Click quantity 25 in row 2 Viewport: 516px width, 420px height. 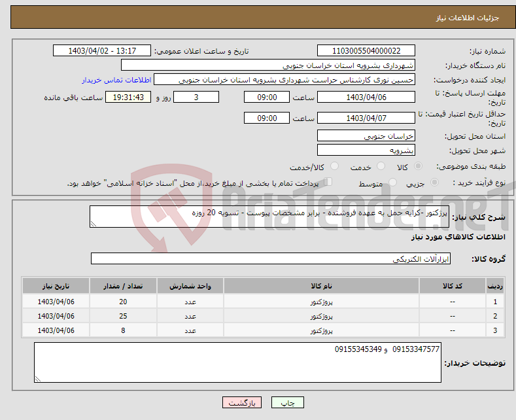123,317
